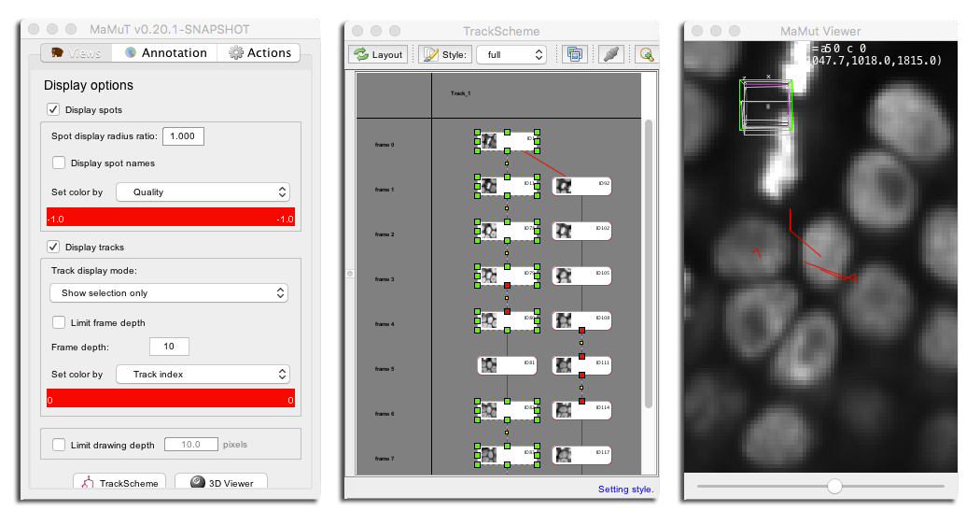The height and width of the screenshot is (525, 980).
Task: Click the Spot display radius ratio field
Action: (x=183, y=135)
